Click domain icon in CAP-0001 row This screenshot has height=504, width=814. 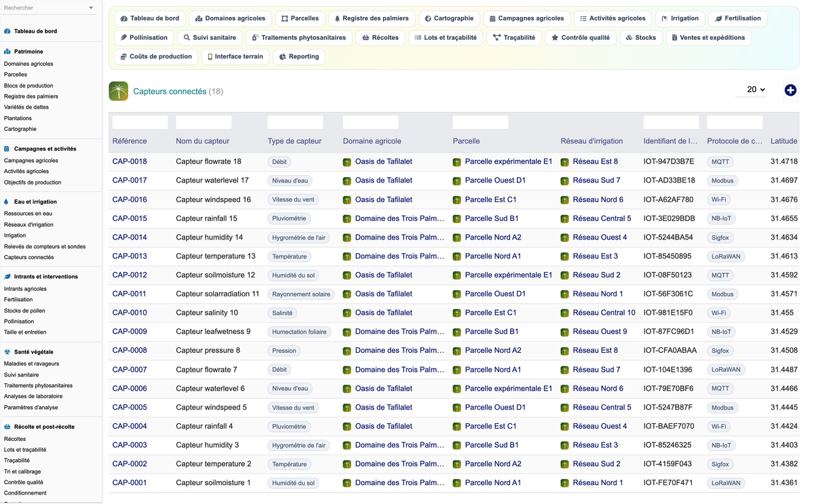[x=347, y=483]
